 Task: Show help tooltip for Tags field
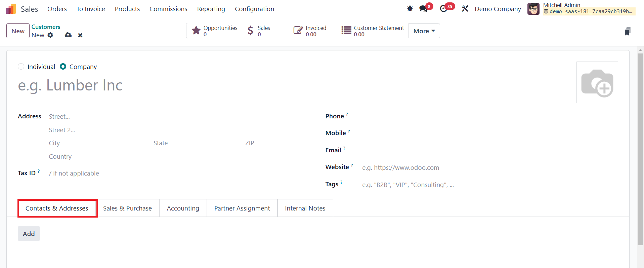tap(341, 182)
